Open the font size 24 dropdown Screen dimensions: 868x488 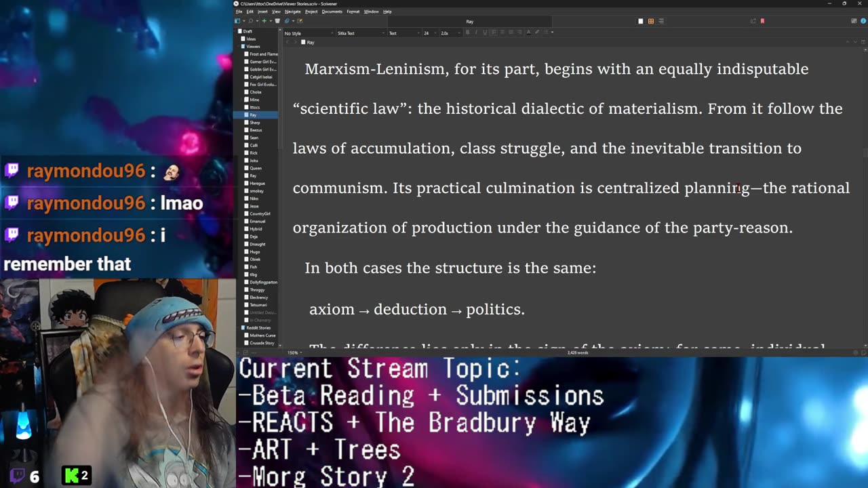coord(431,33)
